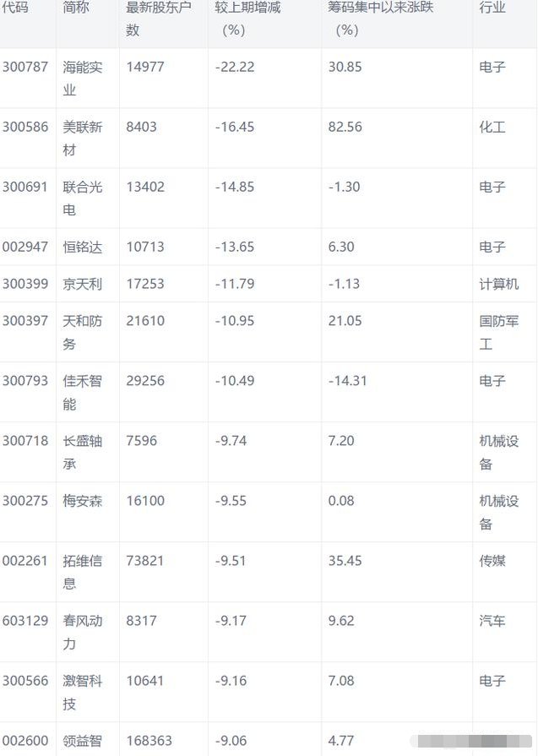Select the 佳禾智能 stock name
538x756 pixels.
83,392
